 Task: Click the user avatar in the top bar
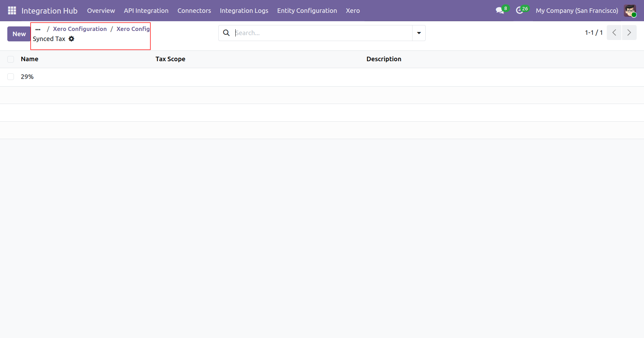tap(630, 10)
